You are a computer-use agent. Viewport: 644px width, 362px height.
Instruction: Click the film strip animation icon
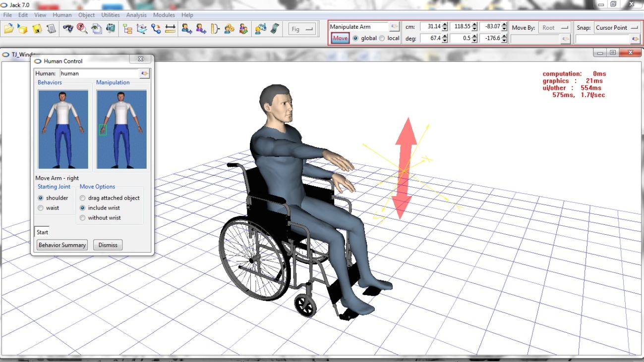click(x=274, y=29)
